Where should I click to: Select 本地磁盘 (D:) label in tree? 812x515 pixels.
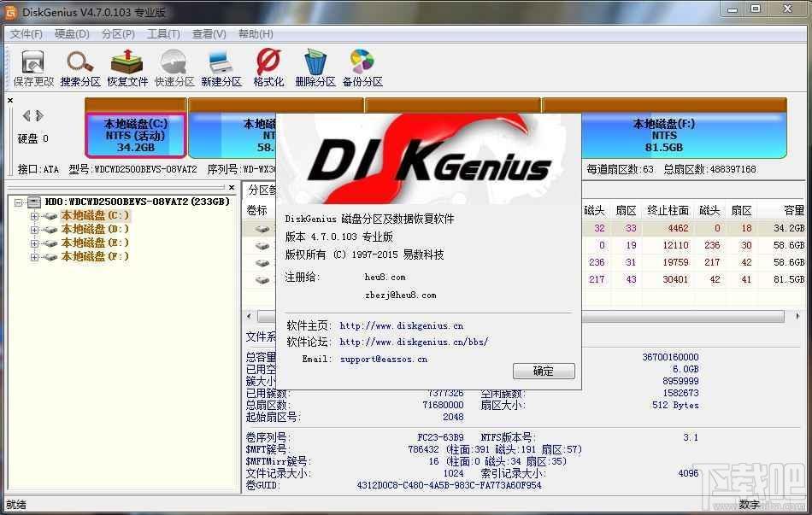(x=95, y=229)
